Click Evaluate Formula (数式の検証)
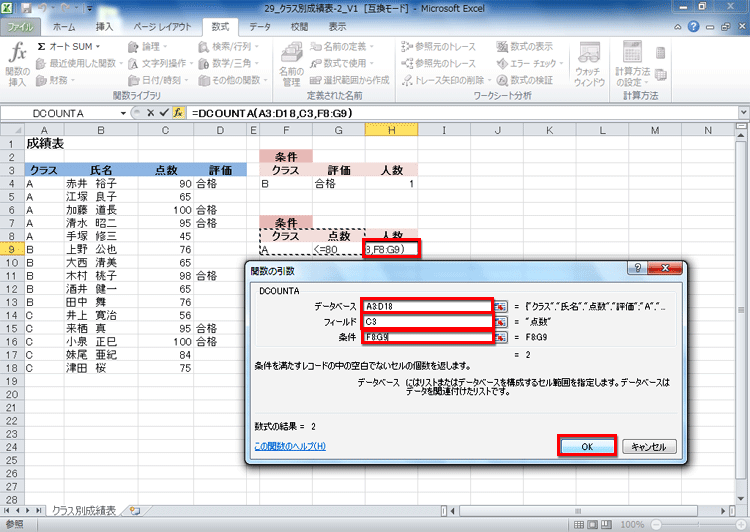This screenshot has width=750, height=532. (524, 80)
